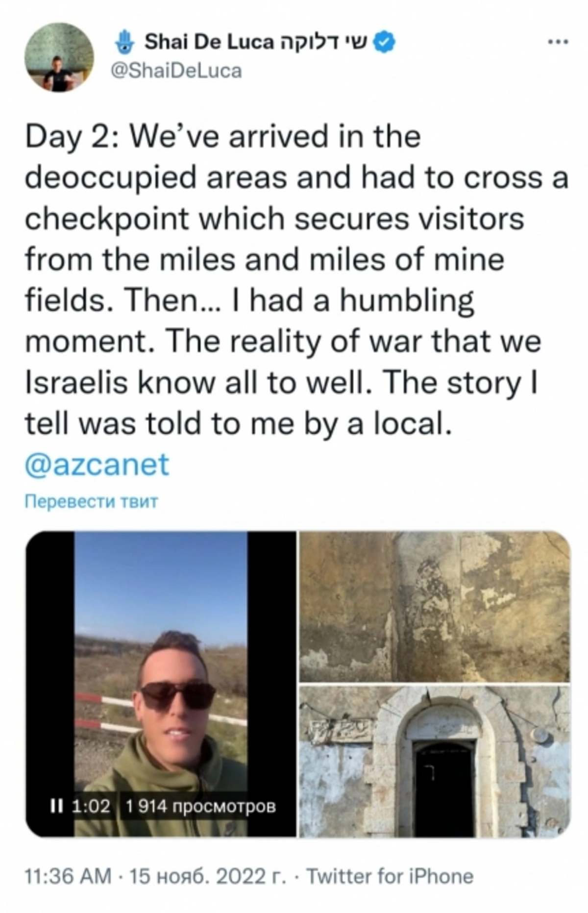Viewport: 588px width, 913px height.
Task: Open the selfie video of man in sunglasses
Action: (161, 684)
